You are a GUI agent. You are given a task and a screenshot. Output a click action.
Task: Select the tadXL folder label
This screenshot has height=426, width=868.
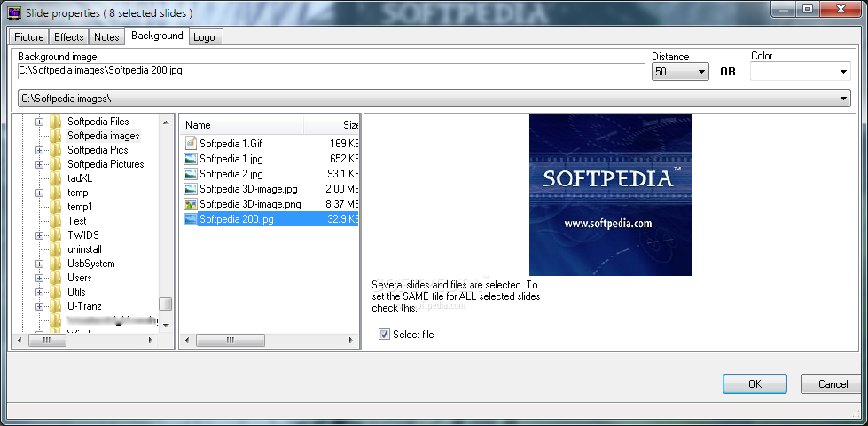coord(79,178)
